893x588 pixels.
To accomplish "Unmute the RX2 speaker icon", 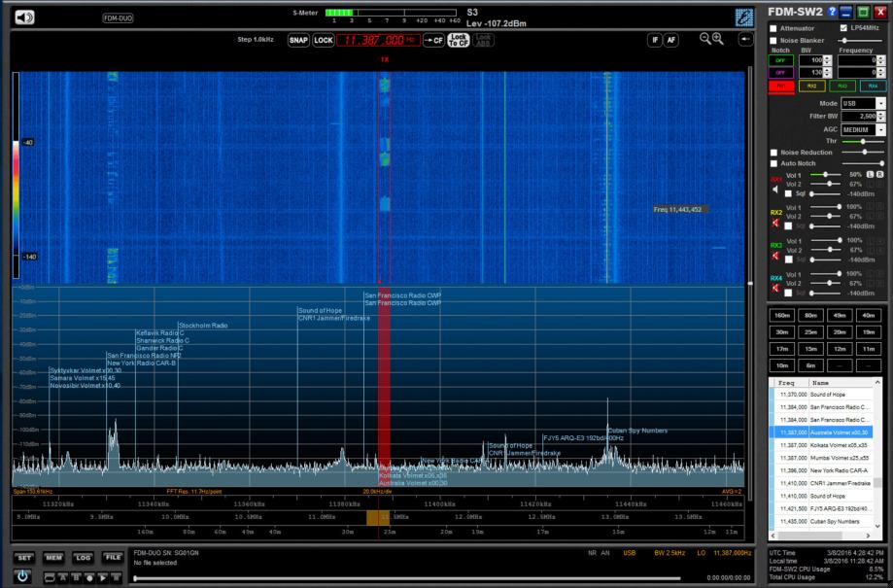I will coord(776,224).
